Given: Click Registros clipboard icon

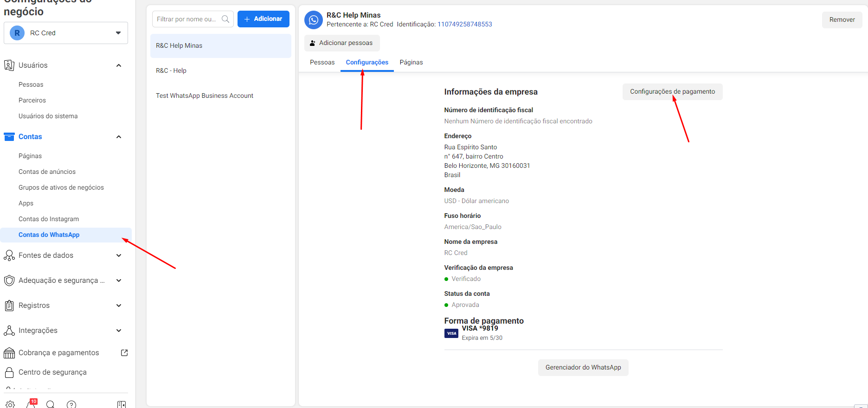Looking at the screenshot, I should [x=9, y=306].
